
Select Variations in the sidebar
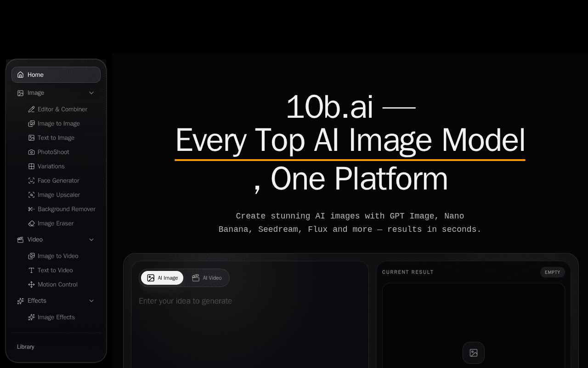51,167
